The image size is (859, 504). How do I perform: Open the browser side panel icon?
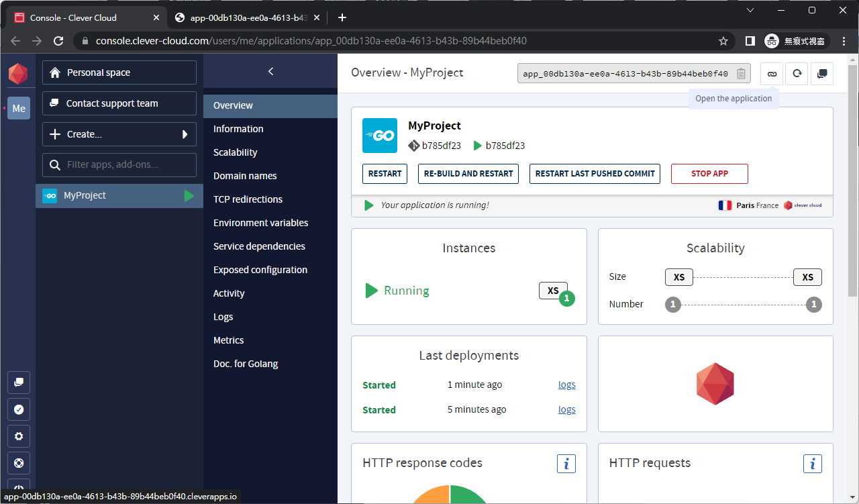click(750, 41)
